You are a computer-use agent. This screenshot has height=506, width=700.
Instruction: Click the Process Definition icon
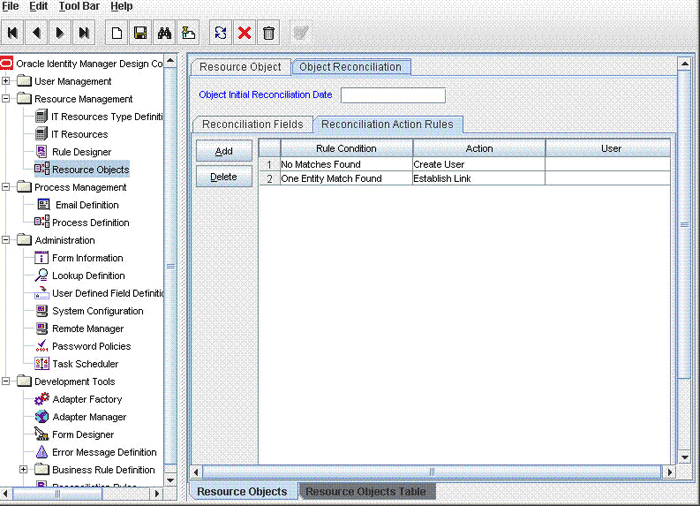(x=42, y=222)
